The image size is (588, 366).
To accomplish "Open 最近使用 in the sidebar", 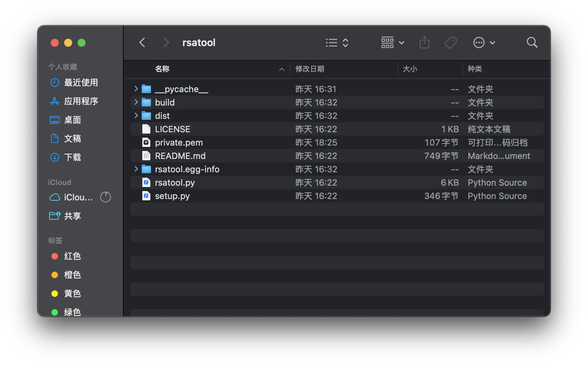I will (x=74, y=82).
